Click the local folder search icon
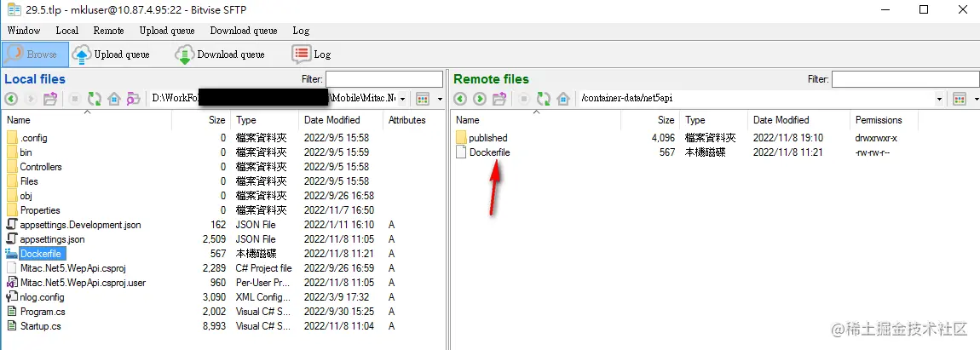Viewport: 980px width, 350px height. (x=133, y=99)
